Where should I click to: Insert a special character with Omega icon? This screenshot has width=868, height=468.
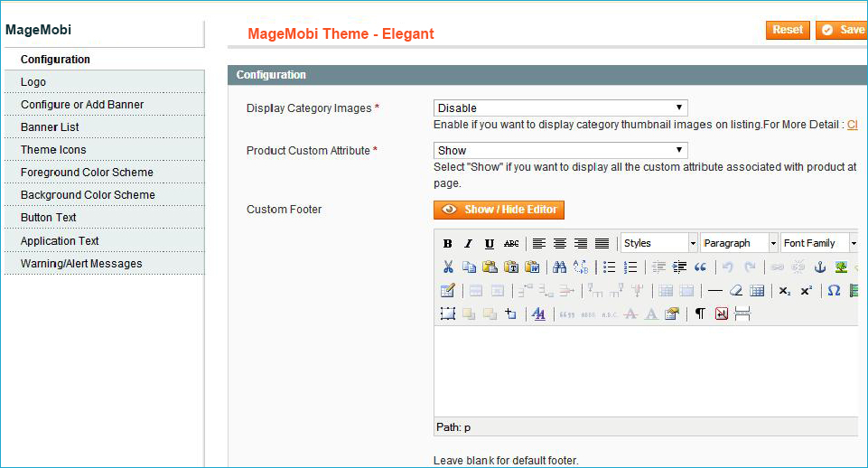(835, 290)
